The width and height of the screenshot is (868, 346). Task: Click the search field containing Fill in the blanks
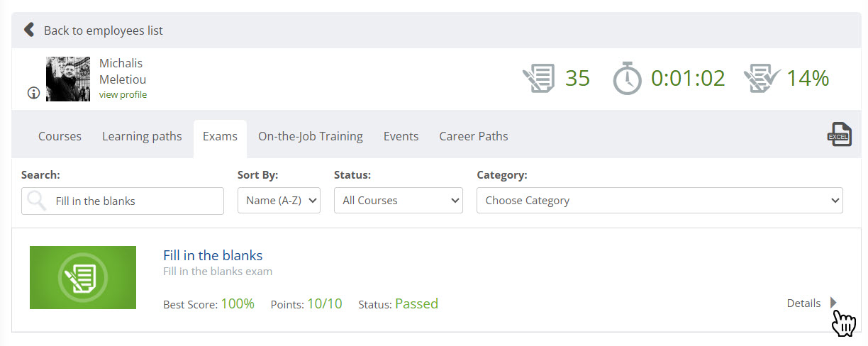click(x=135, y=201)
